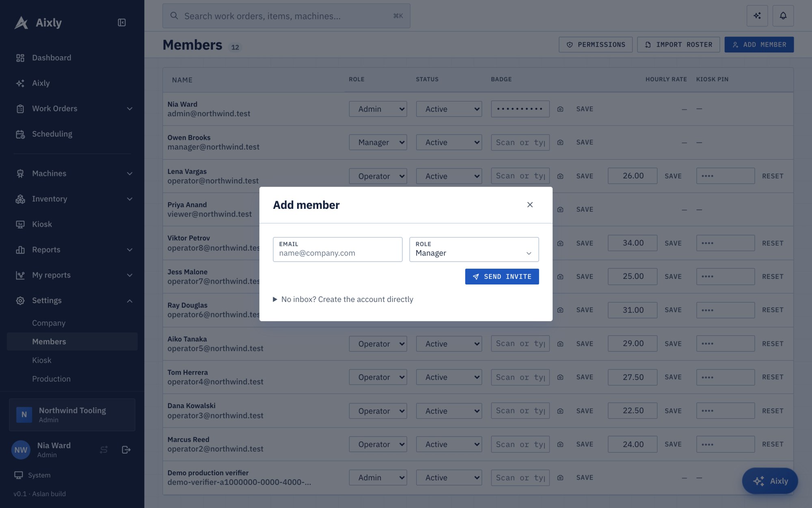Open Company under Settings
812x508 pixels.
(72, 323)
